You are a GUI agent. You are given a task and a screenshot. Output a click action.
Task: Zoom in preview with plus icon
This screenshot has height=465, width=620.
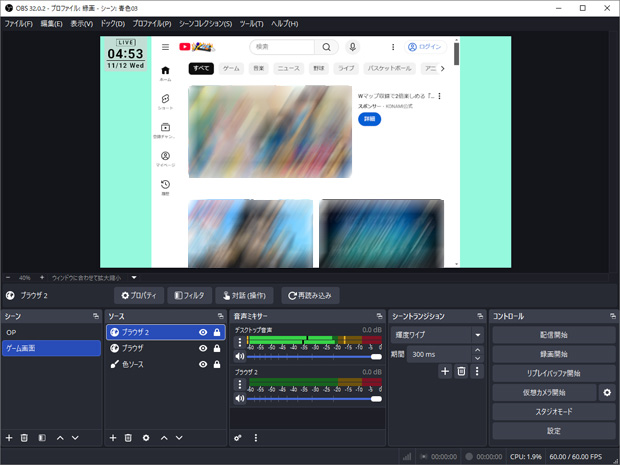[x=42, y=278]
